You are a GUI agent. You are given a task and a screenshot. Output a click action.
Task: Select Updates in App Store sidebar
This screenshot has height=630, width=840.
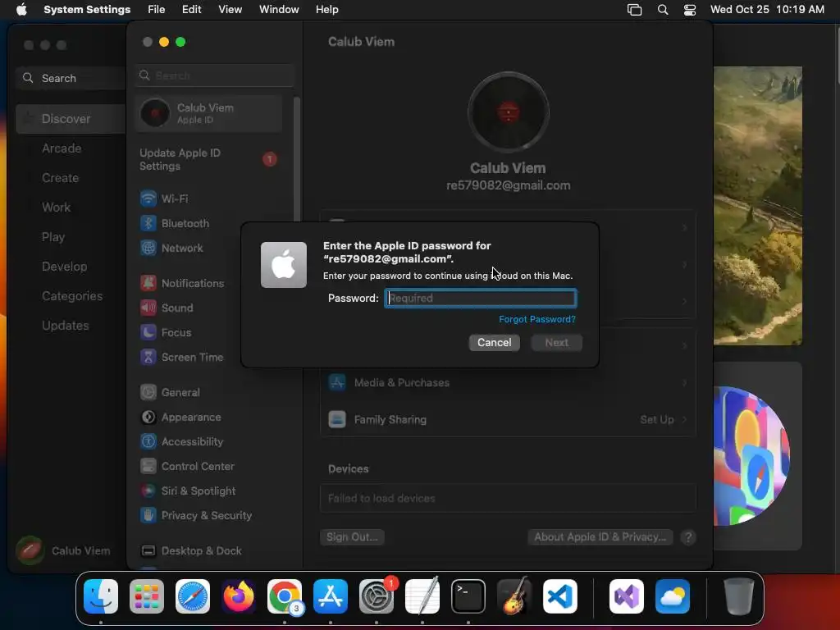(x=71, y=326)
